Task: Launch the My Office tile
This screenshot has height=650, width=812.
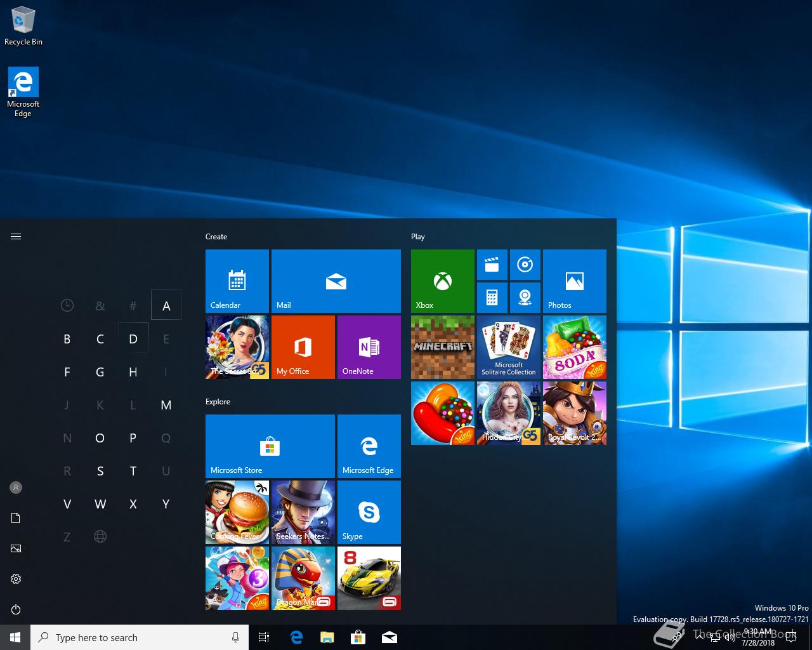Action: pos(303,347)
